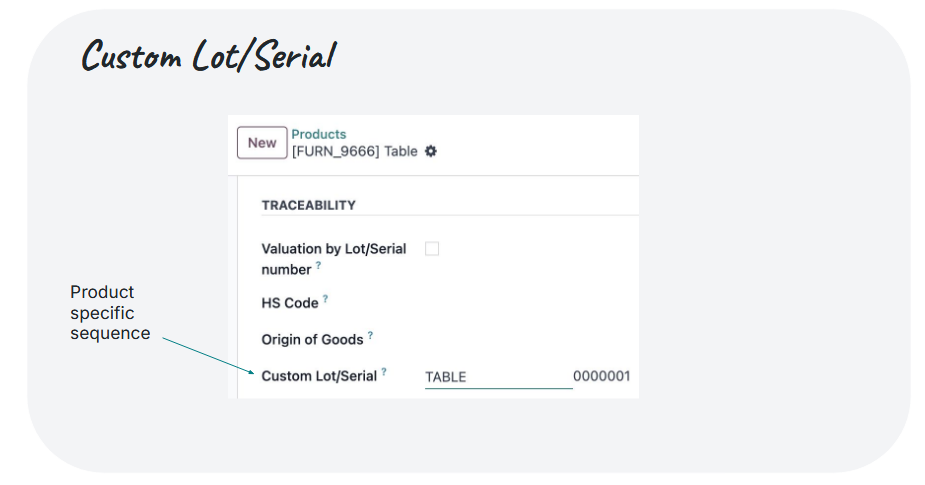Open the help question mark for Custom Lot/Serial
The width and height of the screenshot is (925, 485).
tap(384, 372)
